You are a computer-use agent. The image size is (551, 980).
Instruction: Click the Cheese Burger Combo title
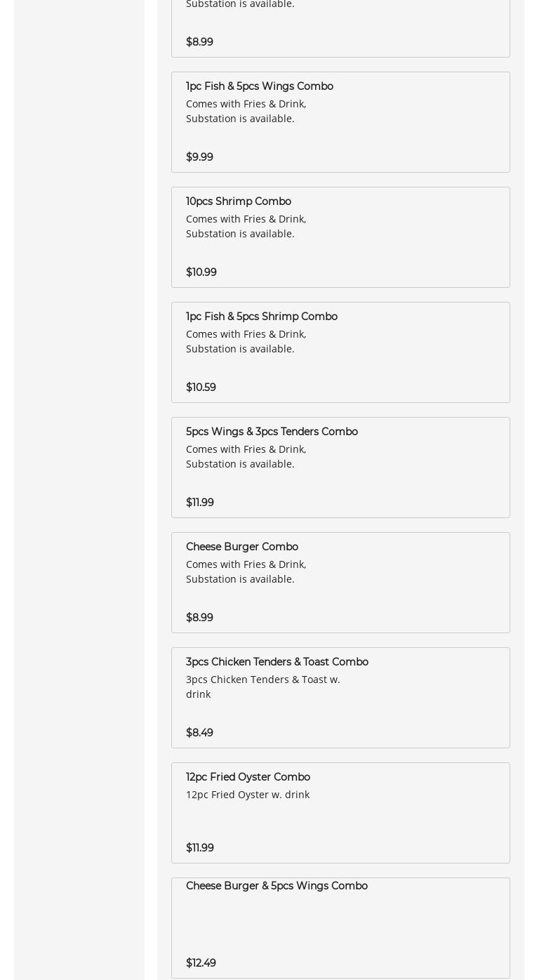pyautogui.click(x=241, y=547)
